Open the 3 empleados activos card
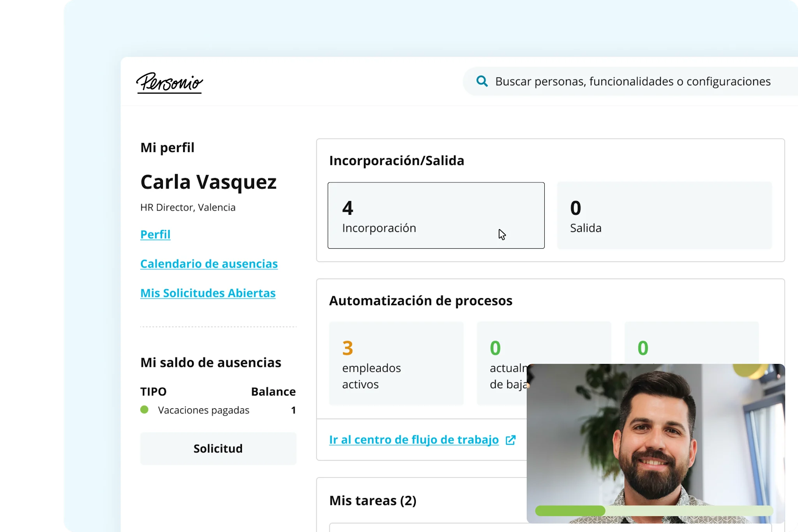 pyautogui.click(x=396, y=363)
